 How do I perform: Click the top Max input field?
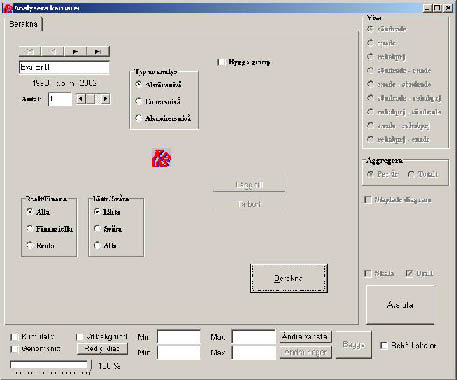[x=254, y=337]
